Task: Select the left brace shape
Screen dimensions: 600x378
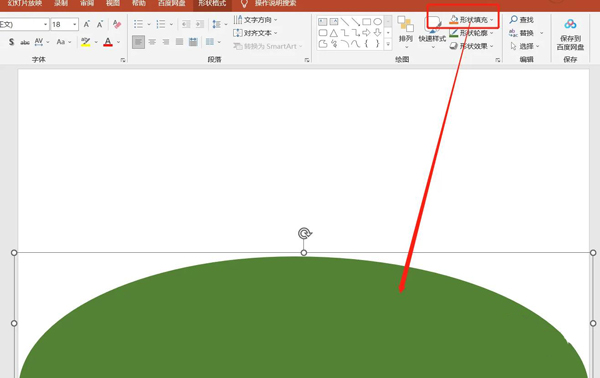Action: click(x=367, y=44)
